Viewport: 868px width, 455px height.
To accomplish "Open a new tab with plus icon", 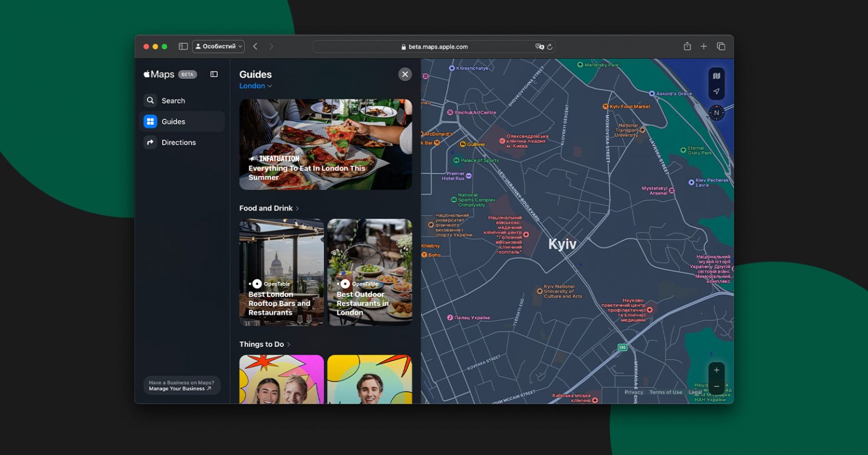I will coord(704,46).
